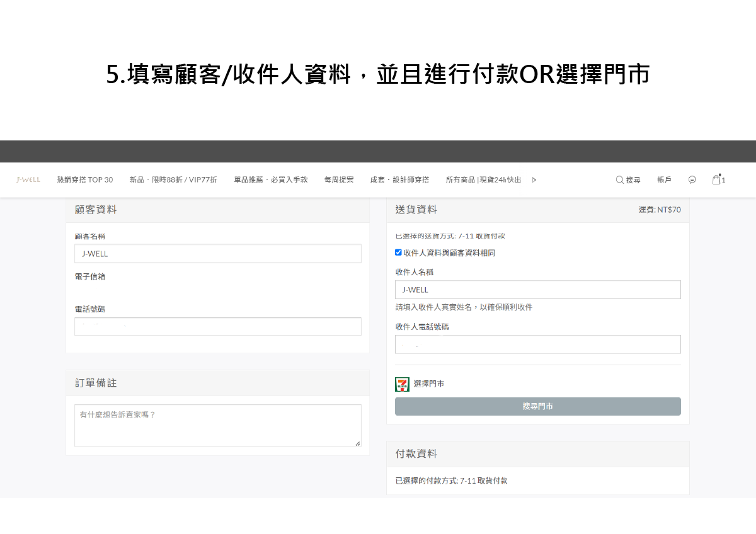Viewport: 756px width, 534px height.
Task: Open 熱銷穿搭 TOP 30 menu
Action: [x=85, y=180]
